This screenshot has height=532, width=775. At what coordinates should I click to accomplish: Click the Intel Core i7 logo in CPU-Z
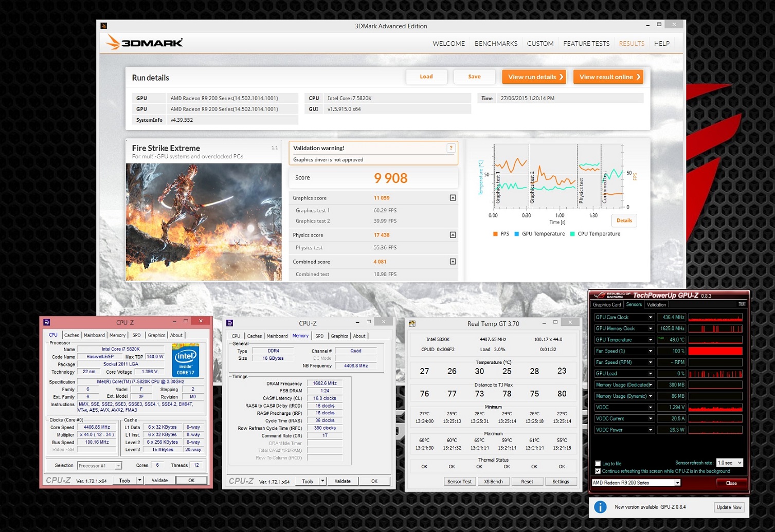185,361
